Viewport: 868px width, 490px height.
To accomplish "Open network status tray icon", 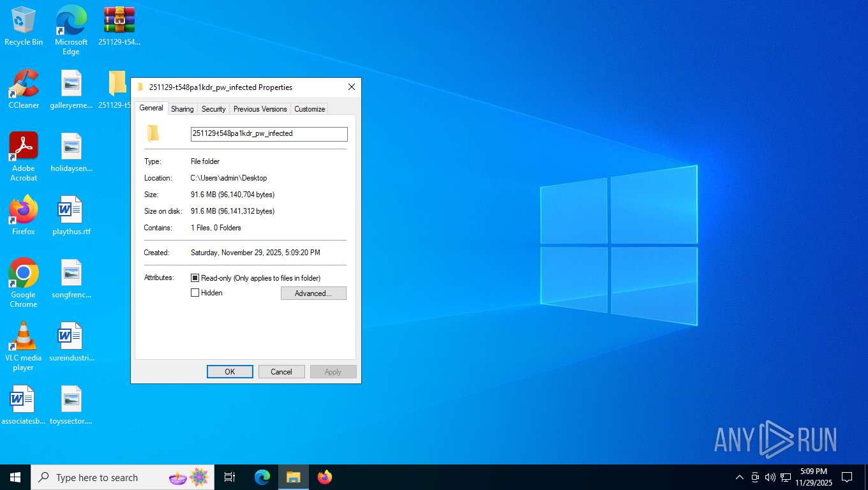I will tap(786, 477).
